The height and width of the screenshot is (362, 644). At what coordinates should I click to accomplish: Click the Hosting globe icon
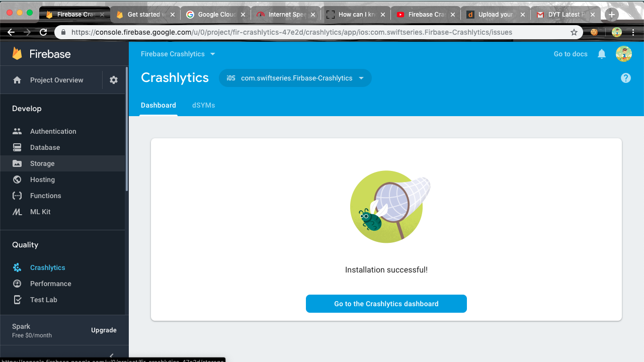click(x=17, y=179)
